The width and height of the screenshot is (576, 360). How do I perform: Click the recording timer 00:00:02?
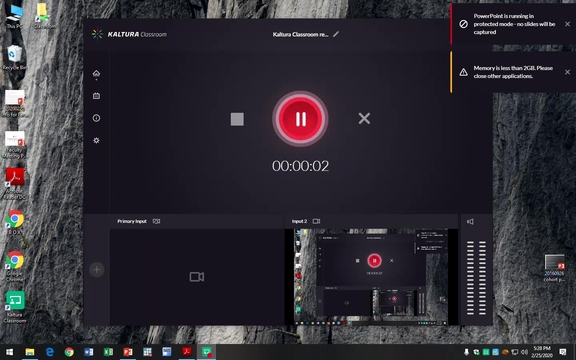coord(300,166)
